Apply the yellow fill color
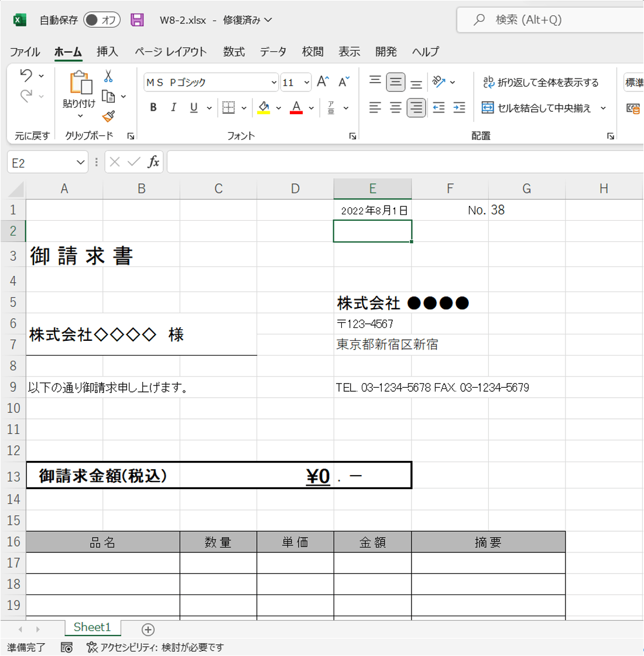The height and width of the screenshot is (656, 644). 263,108
